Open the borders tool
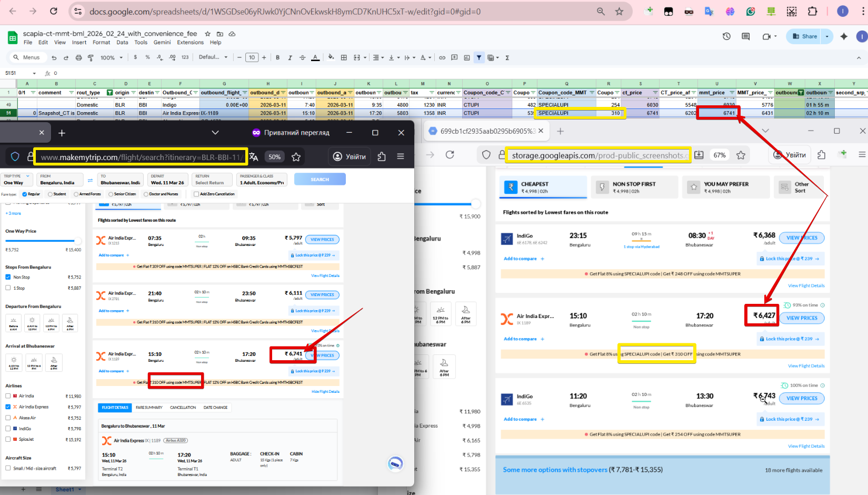Image resolution: width=868 pixels, height=495 pixels. (x=344, y=58)
